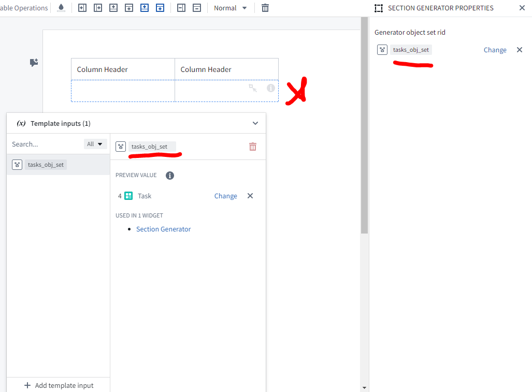Change the Task preview value
The image size is (532, 392).
point(226,196)
